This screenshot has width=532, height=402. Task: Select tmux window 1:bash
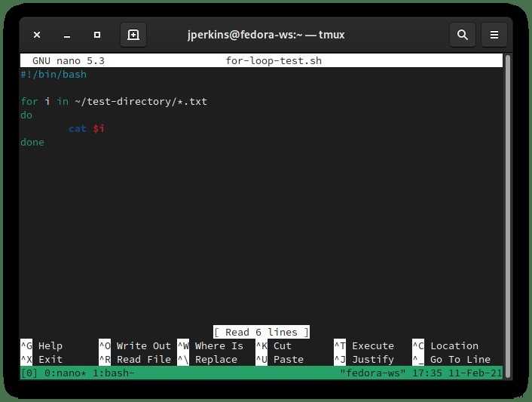pyautogui.click(x=114, y=373)
